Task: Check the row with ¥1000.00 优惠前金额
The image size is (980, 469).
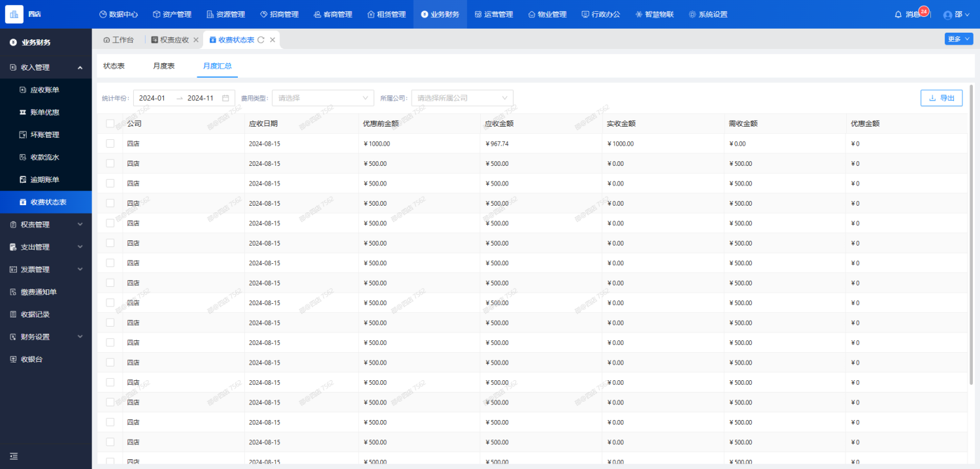Action: point(110,144)
